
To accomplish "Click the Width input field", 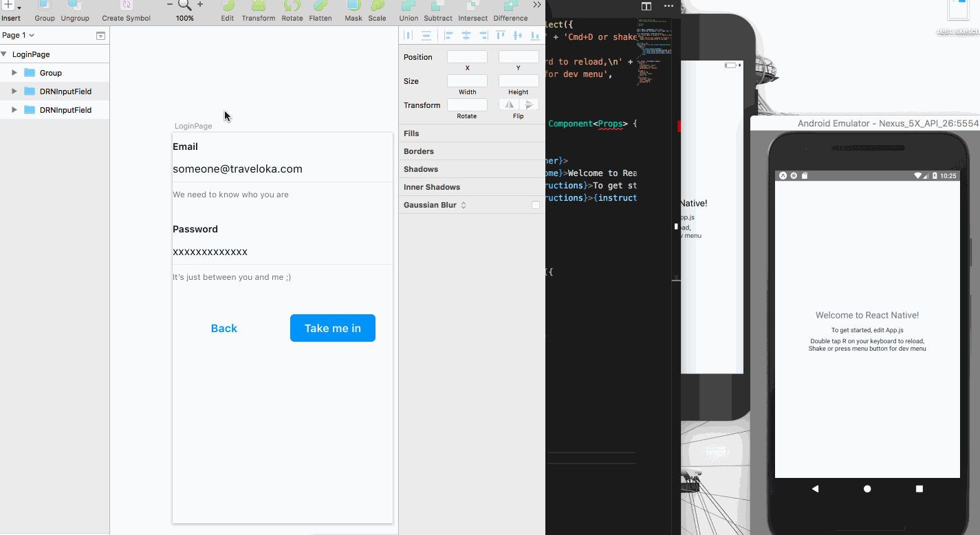I will tap(467, 81).
